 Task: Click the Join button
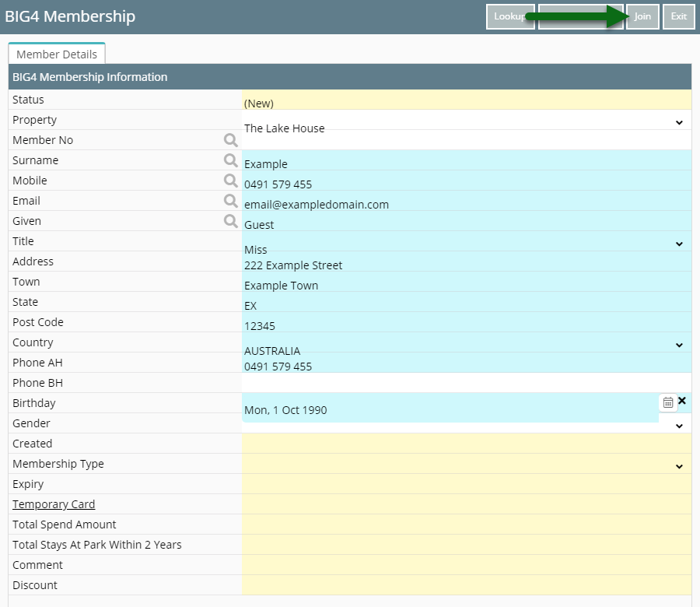(x=642, y=16)
